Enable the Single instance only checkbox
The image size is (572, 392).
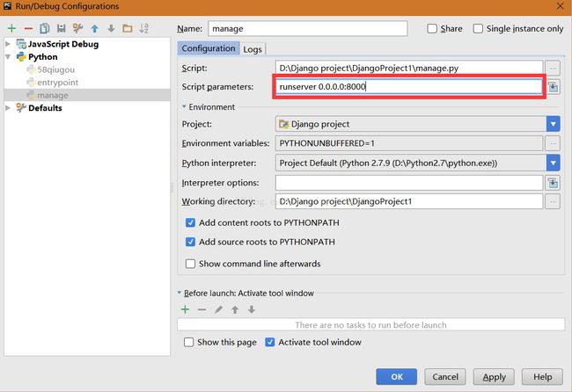pos(478,28)
